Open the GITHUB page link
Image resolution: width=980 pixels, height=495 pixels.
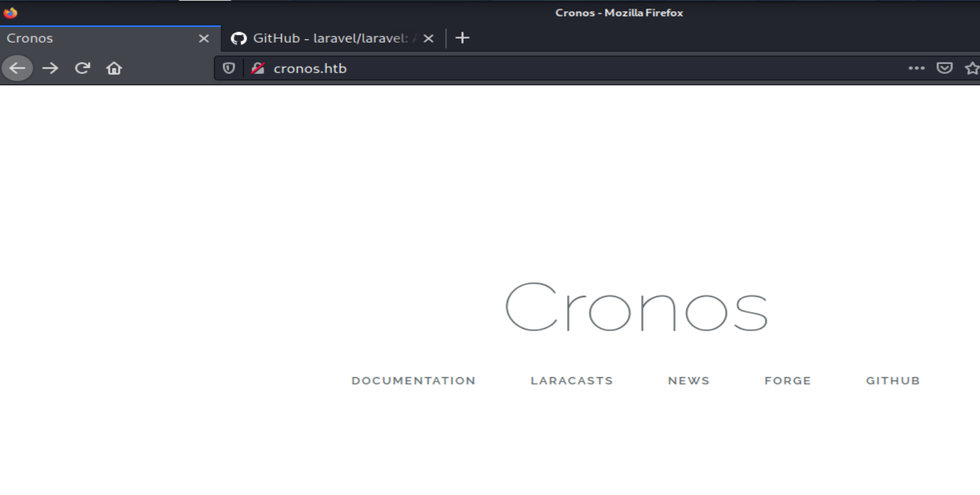[x=893, y=381]
